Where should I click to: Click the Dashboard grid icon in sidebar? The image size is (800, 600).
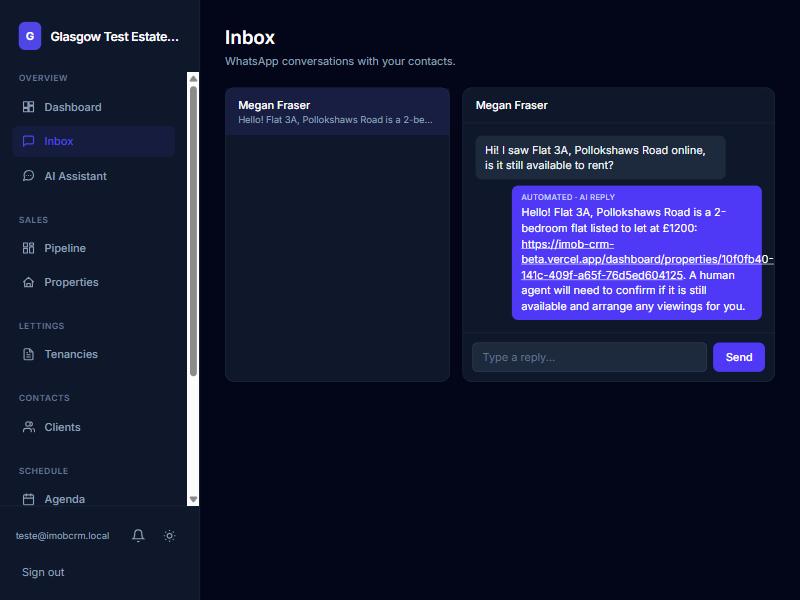pos(29,107)
